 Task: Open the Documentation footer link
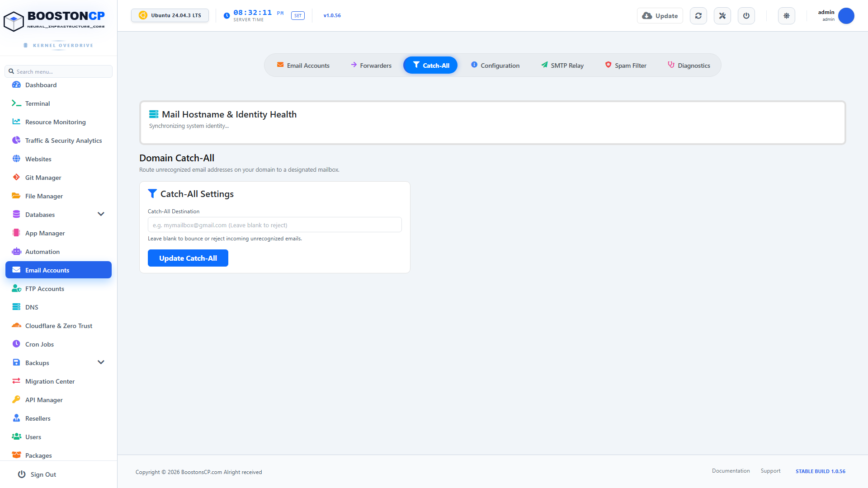click(731, 471)
